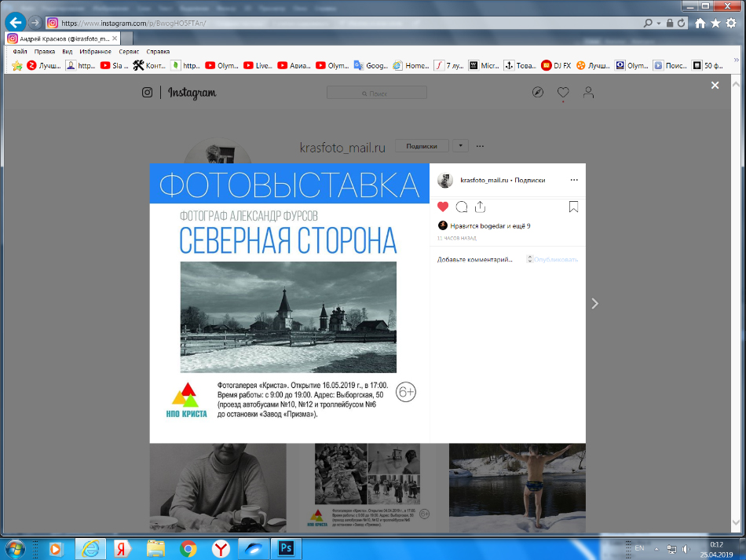This screenshot has width=746, height=560.
Task: Open the Конт... bookmark with tools icon
Action: pyautogui.click(x=149, y=66)
